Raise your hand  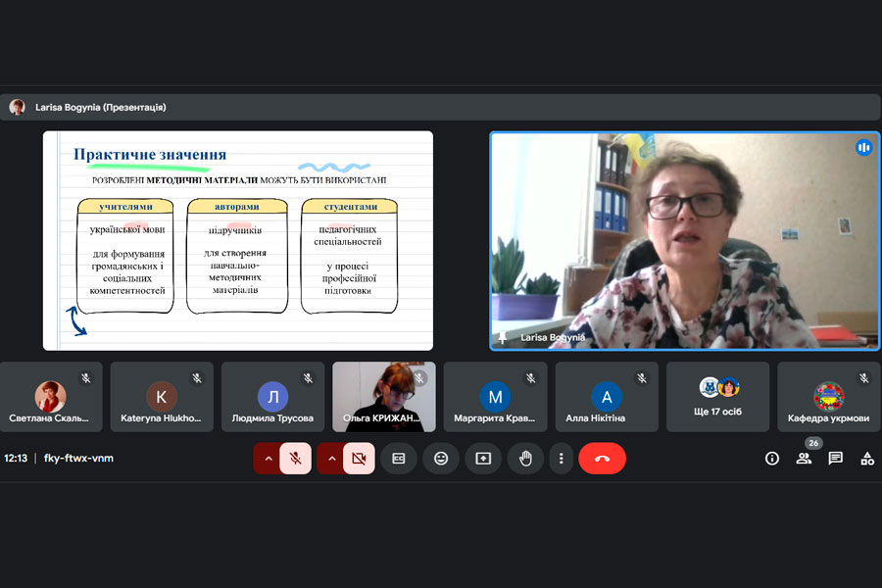(525, 459)
